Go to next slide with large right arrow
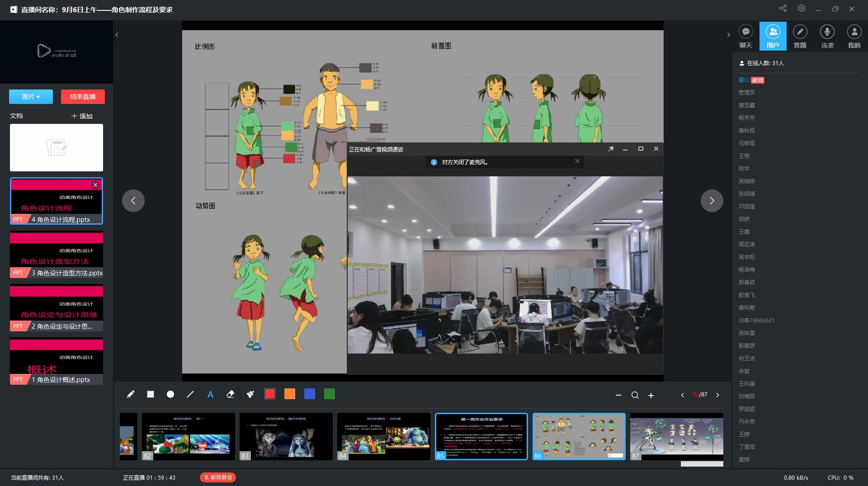868x486 pixels. pos(712,201)
